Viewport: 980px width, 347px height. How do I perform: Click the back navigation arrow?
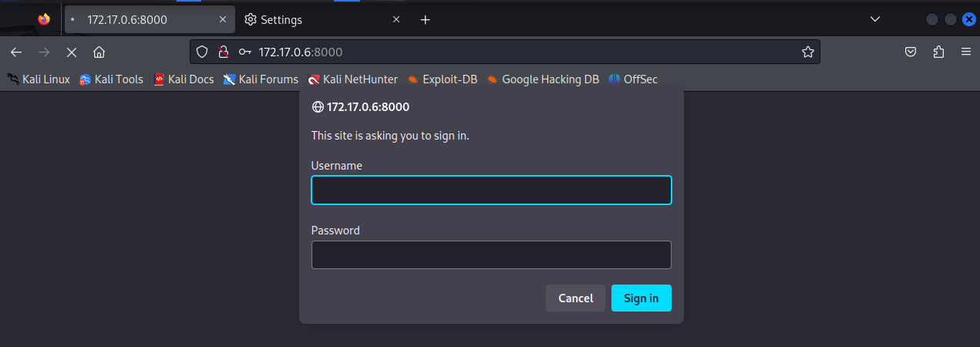click(16, 52)
